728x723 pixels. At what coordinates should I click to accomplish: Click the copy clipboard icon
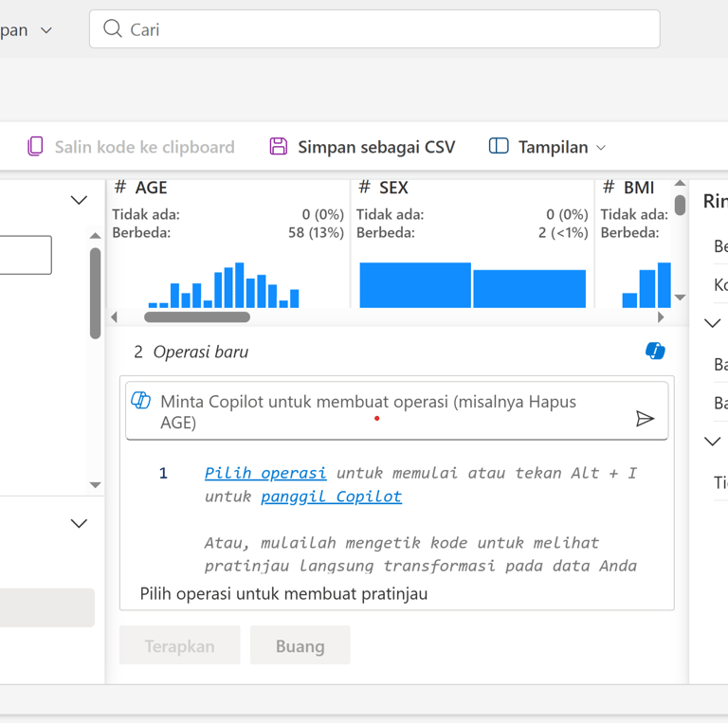pyautogui.click(x=35, y=147)
